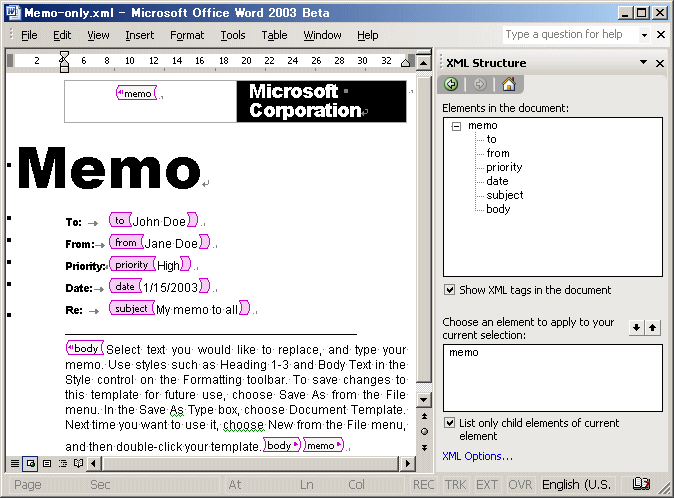Open the help question box dropdown
This screenshot has height=498, width=674.
644,35
